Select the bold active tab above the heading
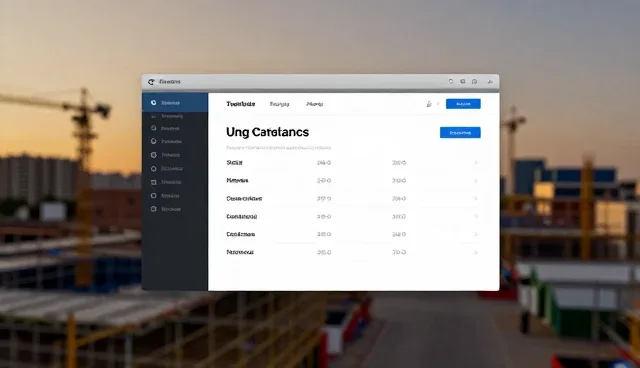 tap(240, 104)
